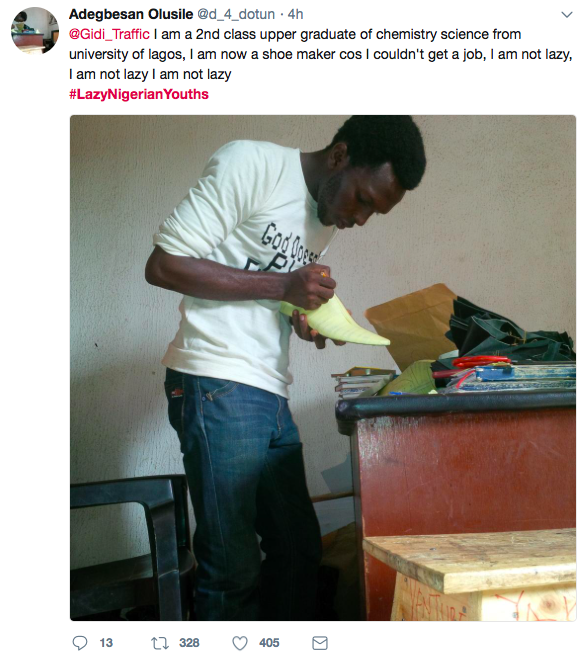Screen dimensions: 585x654
Task: Open the #LazyNigerianYouths hashtag
Action: 139,94
